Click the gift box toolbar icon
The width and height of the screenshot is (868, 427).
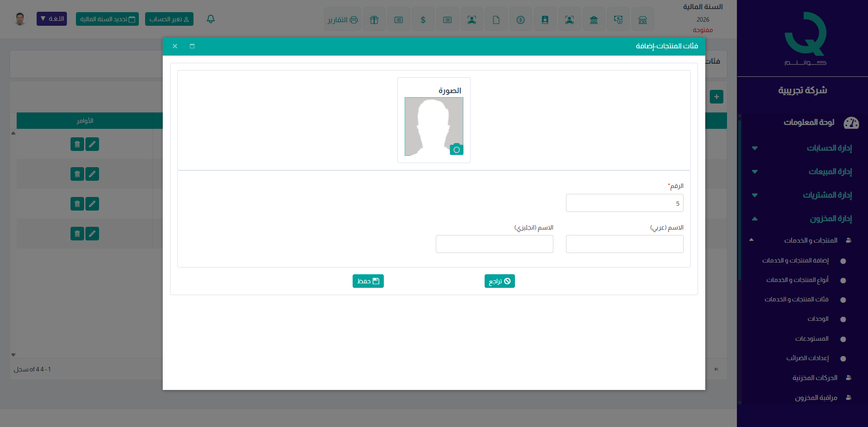tap(374, 20)
